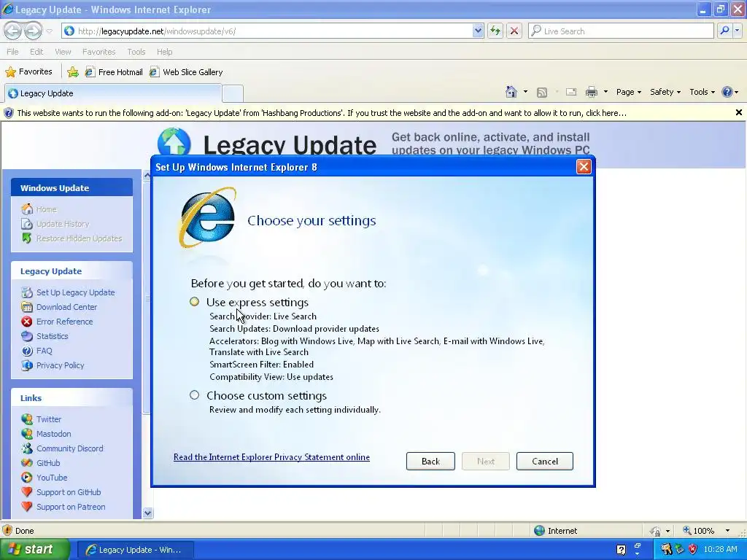Click the Live Search input box
The height and width of the screenshot is (560, 747).
coord(621,31)
